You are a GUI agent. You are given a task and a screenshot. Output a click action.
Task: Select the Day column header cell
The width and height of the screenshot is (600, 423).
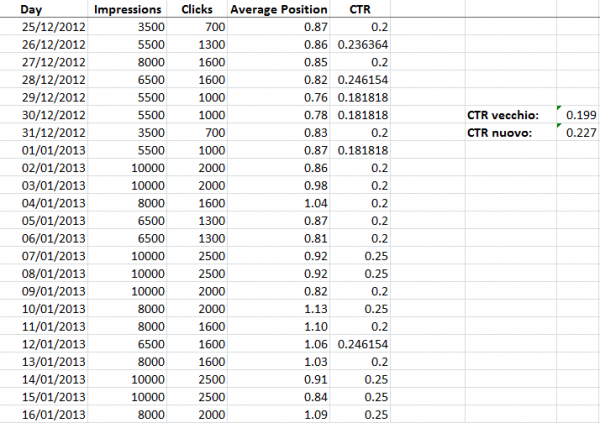click(44, 9)
